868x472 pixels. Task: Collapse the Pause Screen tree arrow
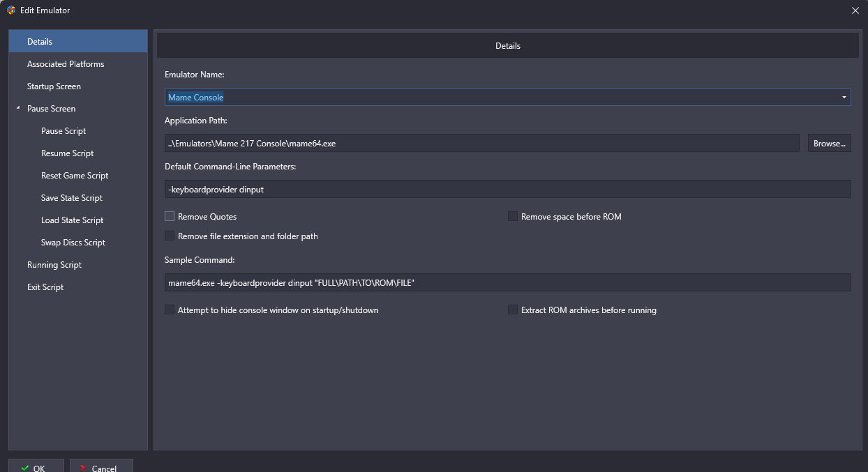click(x=18, y=109)
